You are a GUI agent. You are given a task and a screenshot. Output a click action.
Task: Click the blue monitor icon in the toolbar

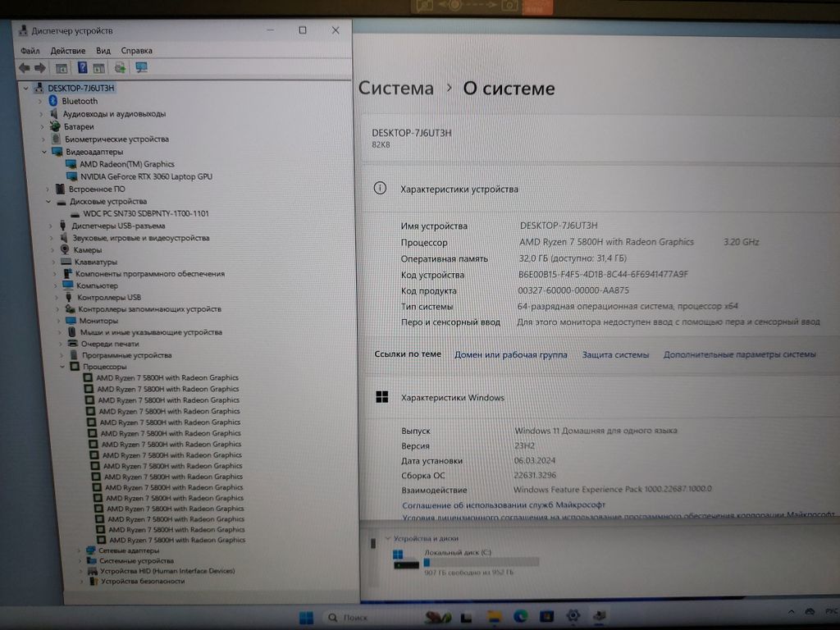click(141, 67)
